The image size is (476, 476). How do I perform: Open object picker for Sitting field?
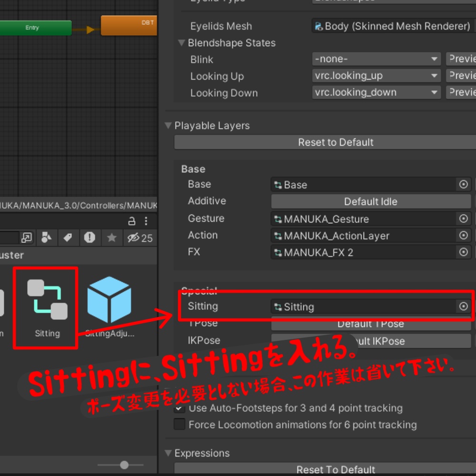coord(463,306)
